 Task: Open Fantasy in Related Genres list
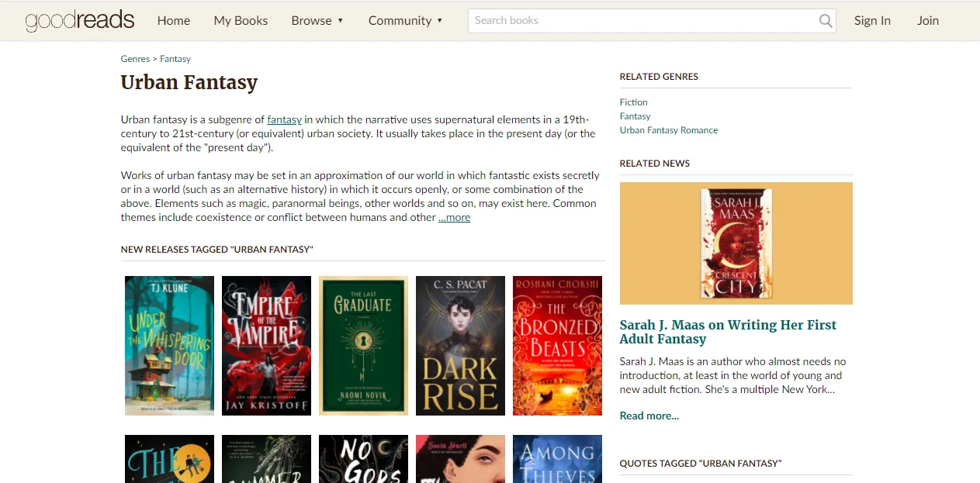tap(635, 116)
